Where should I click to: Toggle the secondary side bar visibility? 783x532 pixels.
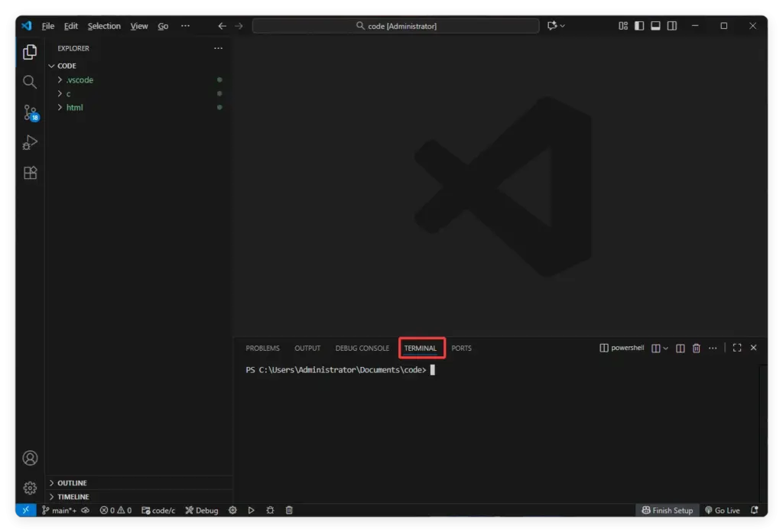coord(671,26)
